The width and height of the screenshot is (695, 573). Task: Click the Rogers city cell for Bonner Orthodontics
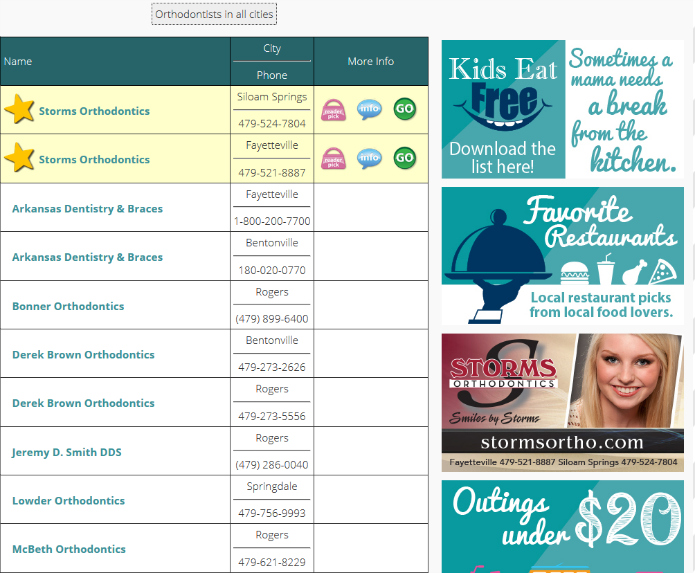(x=272, y=292)
